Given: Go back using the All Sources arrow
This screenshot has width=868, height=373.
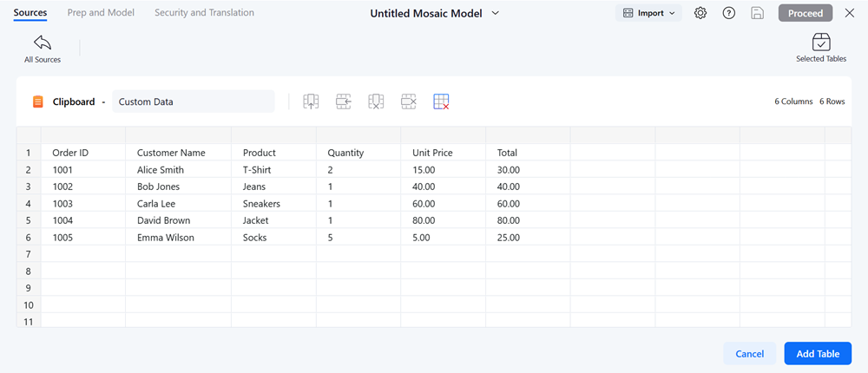Looking at the screenshot, I should click(x=42, y=43).
